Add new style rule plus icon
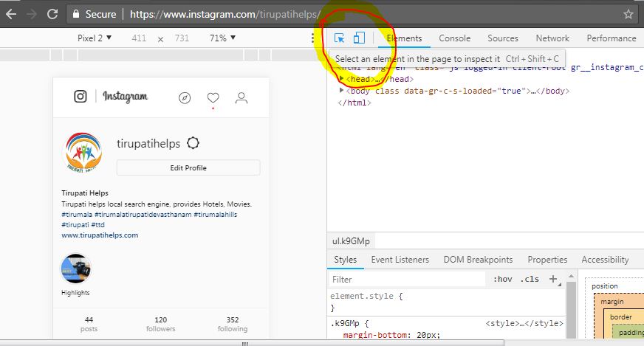 point(553,279)
